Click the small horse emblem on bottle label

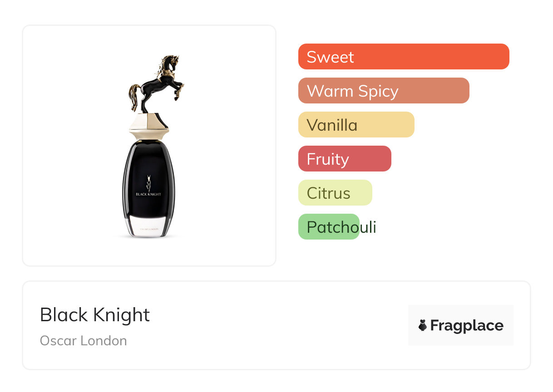(148, 182)
